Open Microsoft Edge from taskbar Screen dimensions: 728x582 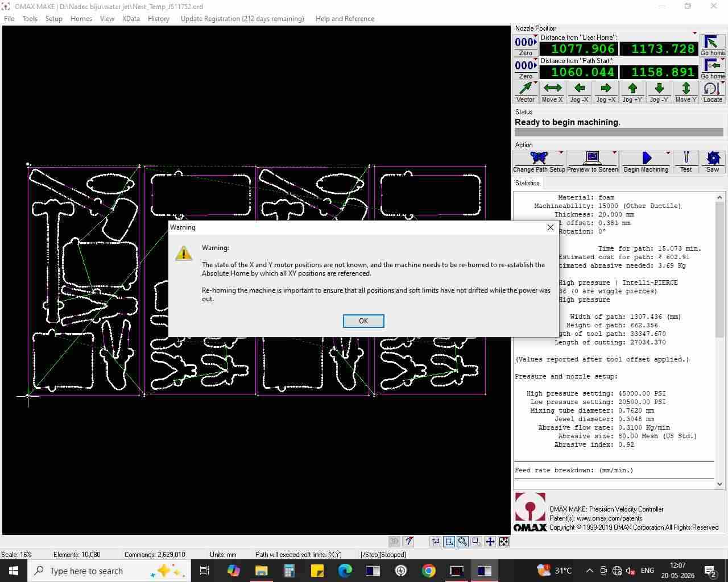pos(345,571)
